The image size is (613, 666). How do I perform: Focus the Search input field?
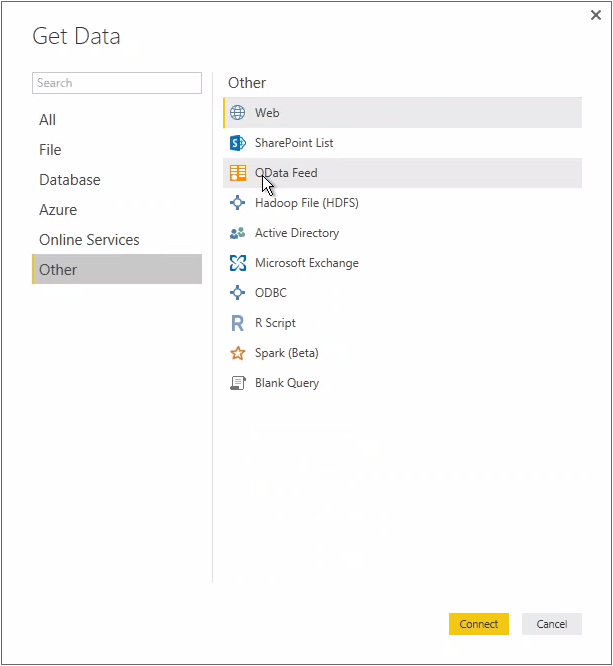click(x=117, y=83)
